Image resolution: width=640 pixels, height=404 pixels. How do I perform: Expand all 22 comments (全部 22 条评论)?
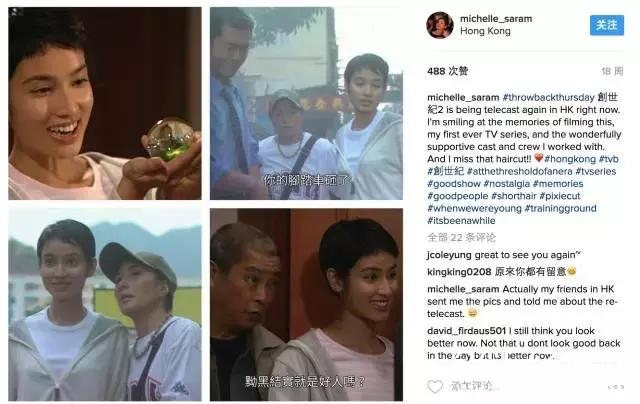pos(461,238)
